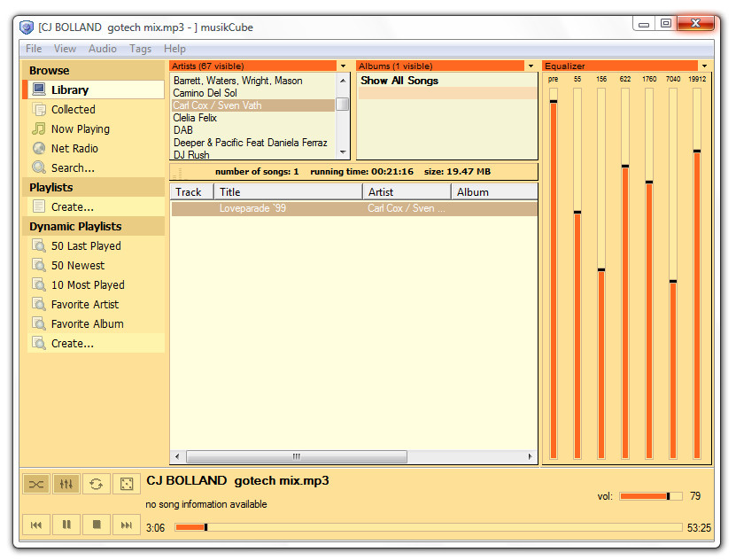Screen dimensions: 736x560
Task: Open the Now Playing view
Action: tap(97, 128)
